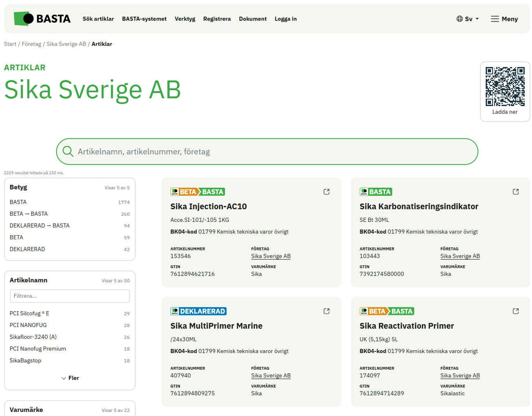Click the BASTA logo in header

coord(42,19)
